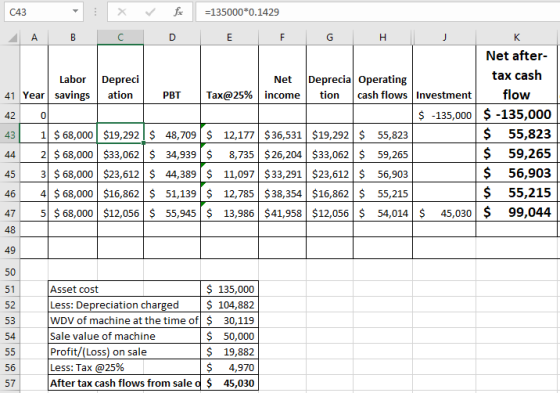Click depreciation cell showing $12,056 in column G
This screenshot has width=560, height=393.
(330, 213)
